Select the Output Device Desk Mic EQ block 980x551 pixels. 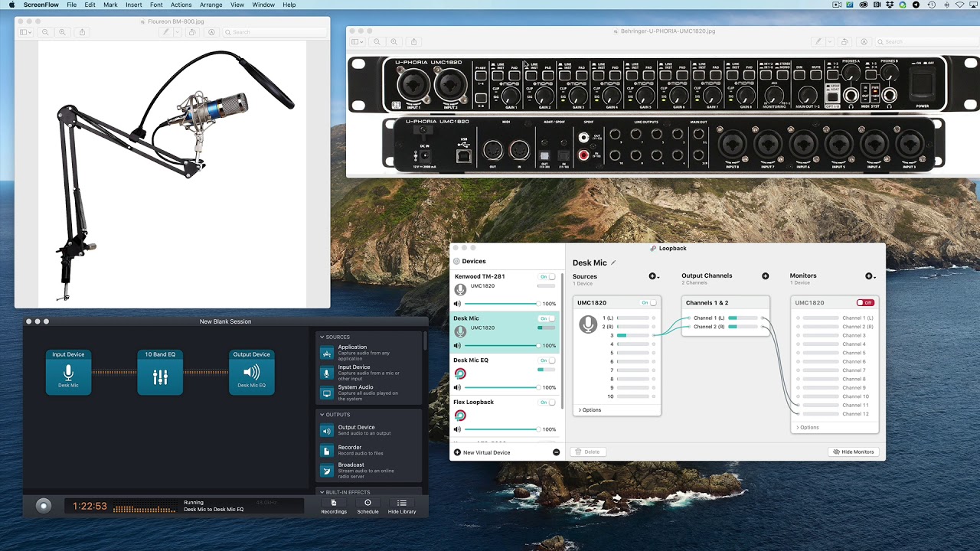252,372
